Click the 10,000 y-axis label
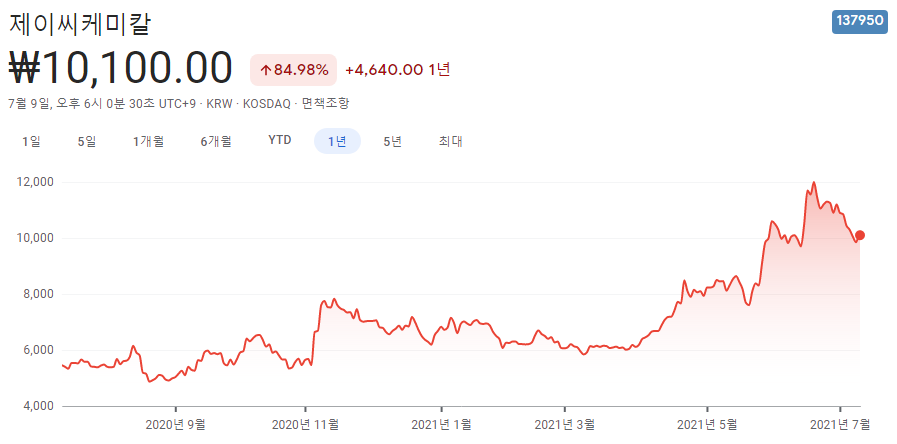This screenshot has width=897, height=444. [36, 238]
